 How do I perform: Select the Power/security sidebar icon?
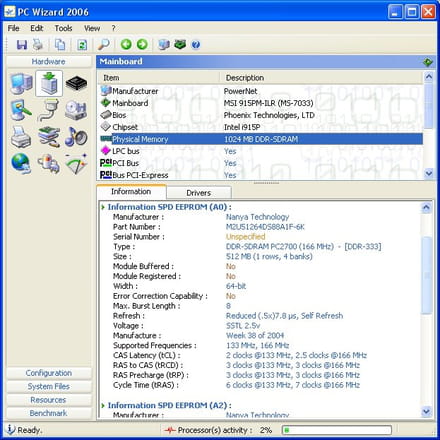click(x=49, y=164)
